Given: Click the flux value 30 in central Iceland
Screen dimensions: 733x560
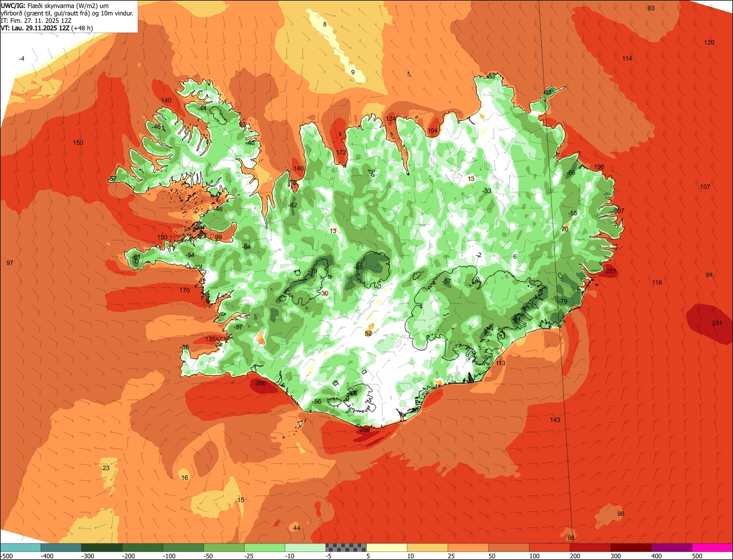Looking at the screenshot, I should pyautogui.click(x=325, y=294).
